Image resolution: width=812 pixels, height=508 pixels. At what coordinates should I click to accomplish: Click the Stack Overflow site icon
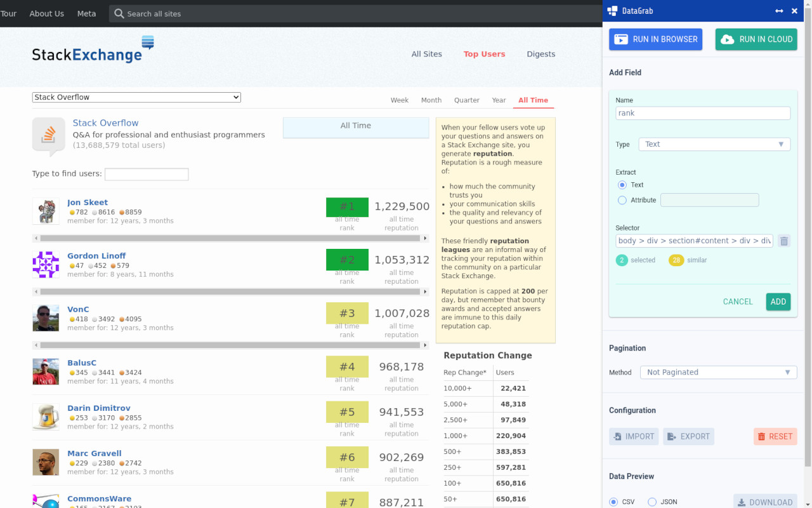coord(49,136)
